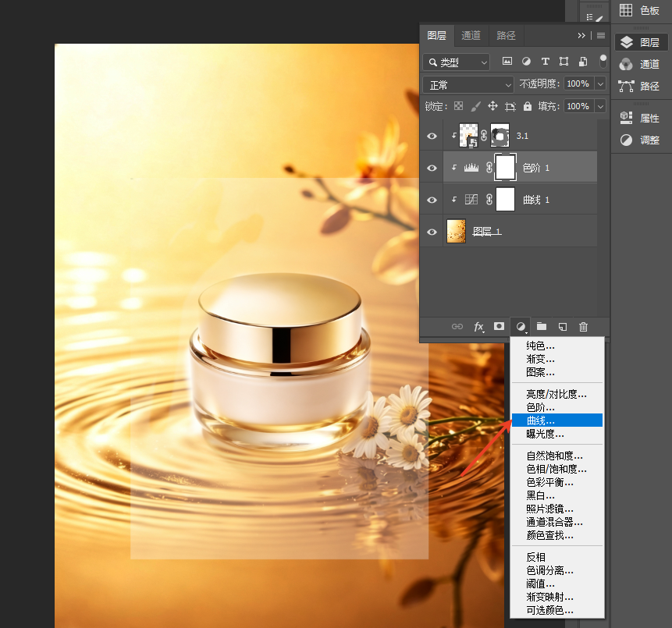Click the lock position move icon
Screen dimensions: 672x628
tap(492, 106)
